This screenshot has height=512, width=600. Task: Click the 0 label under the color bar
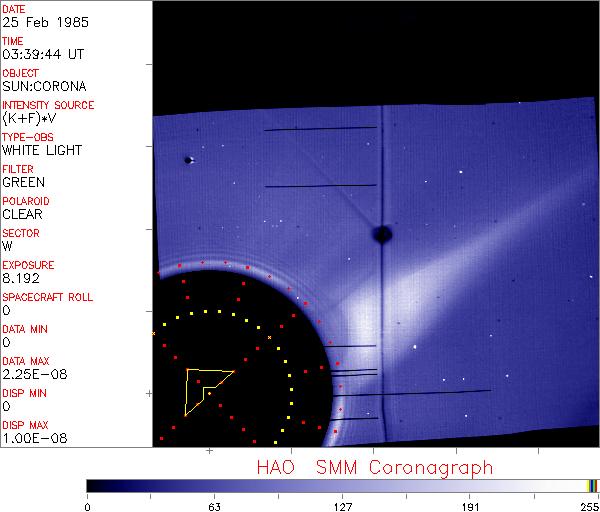[88, 507]
